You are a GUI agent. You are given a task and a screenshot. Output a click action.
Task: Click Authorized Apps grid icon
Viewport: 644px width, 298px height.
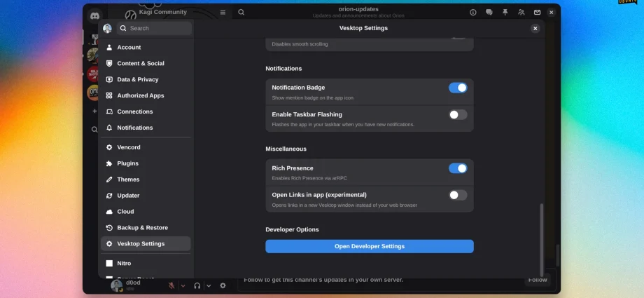[x=109, y=95]
